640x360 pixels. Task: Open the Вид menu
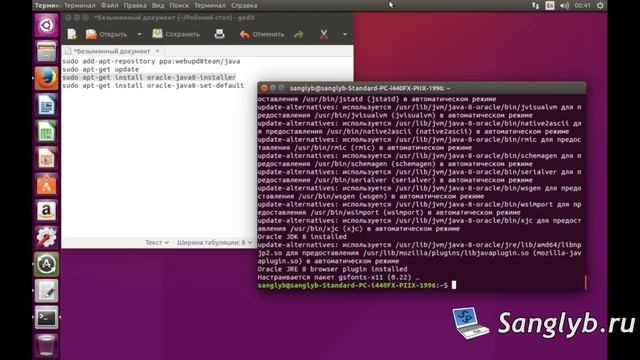[x=158, y=5]
